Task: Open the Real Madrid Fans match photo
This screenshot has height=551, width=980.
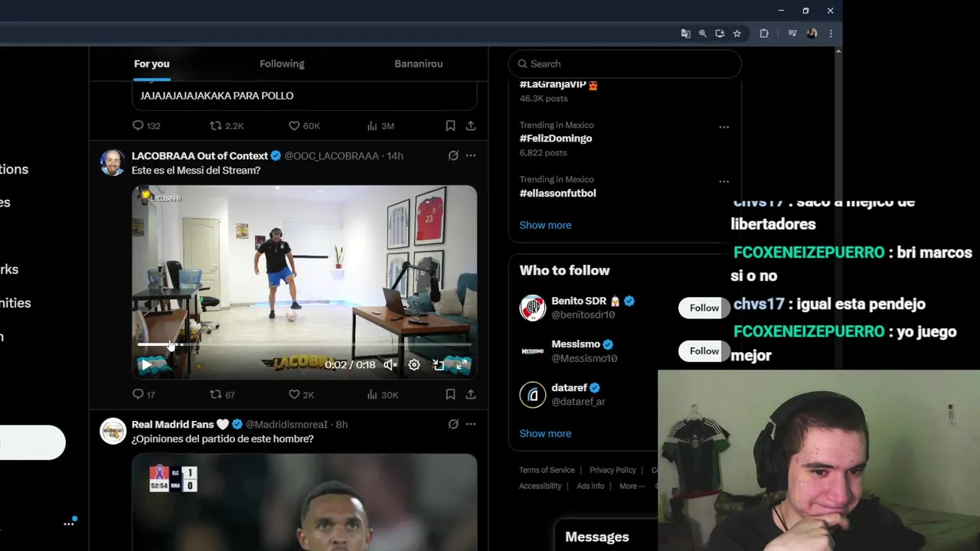Action: click(x=304, y=502)
